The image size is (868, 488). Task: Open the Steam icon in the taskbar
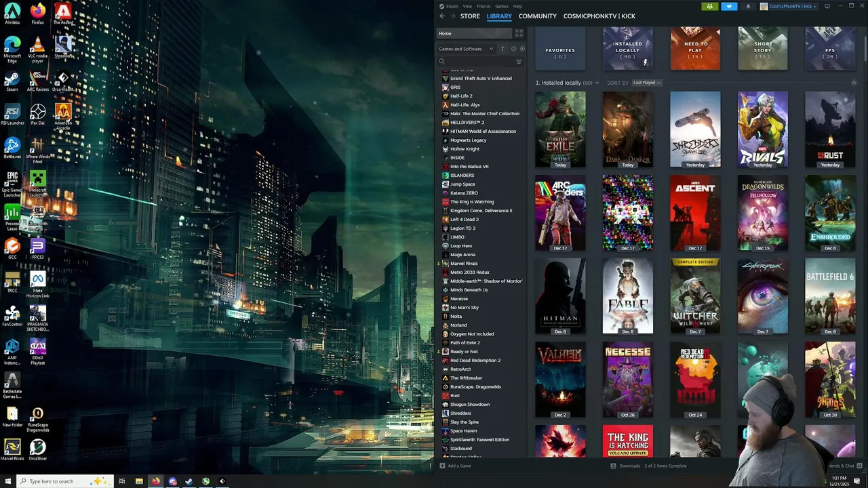[x=189, y=481]
